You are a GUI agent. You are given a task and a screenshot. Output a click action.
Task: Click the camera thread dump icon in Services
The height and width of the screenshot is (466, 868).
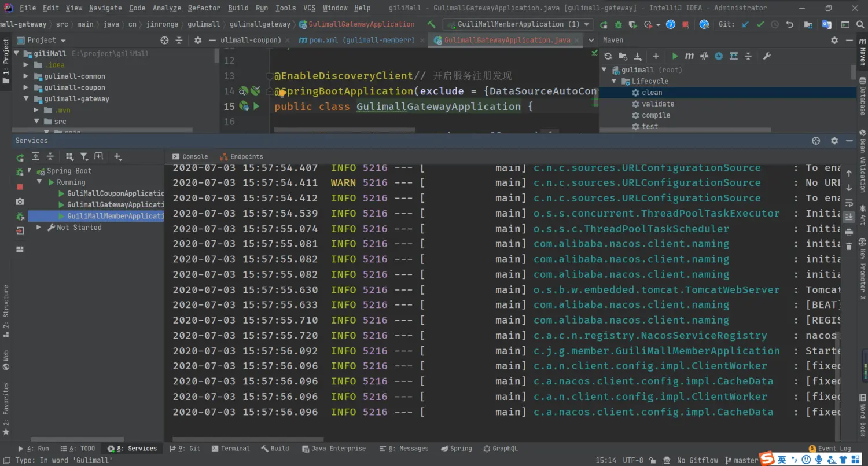(20, 201)
